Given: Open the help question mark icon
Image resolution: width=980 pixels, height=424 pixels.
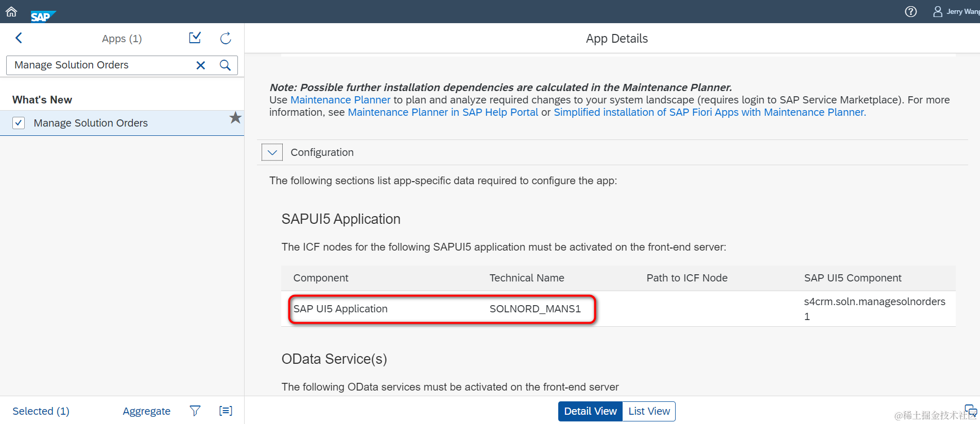Looking at the screenshot, I should pyautogui.click(x=910, y=11).
